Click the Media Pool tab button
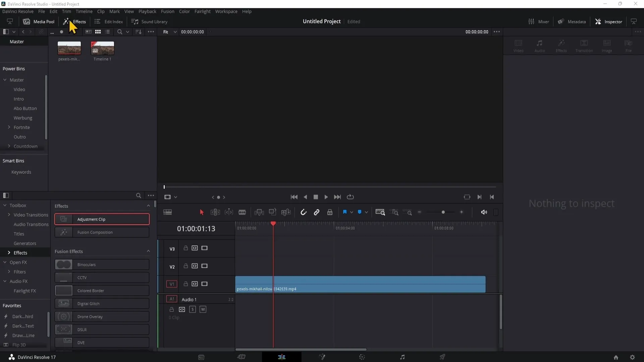 pos(39,21)
